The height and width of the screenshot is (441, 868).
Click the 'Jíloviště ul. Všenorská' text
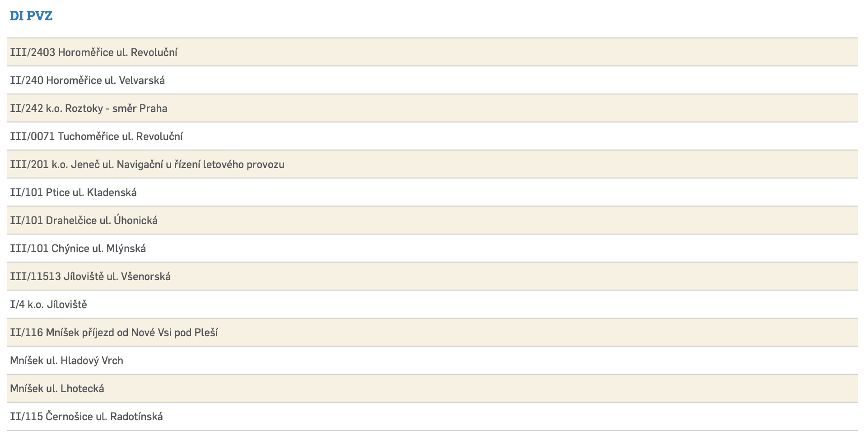(117, 277)
